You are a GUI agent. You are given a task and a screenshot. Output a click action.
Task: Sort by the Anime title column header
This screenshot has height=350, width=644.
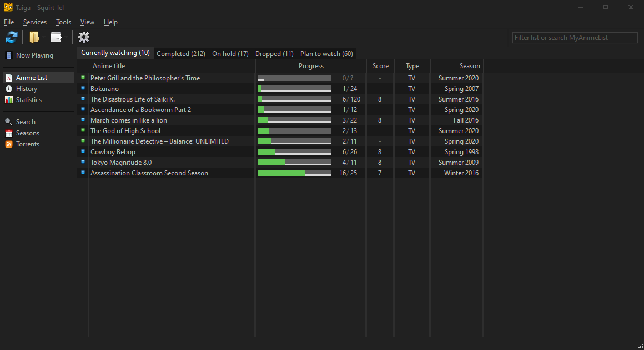tap(172, 66)
